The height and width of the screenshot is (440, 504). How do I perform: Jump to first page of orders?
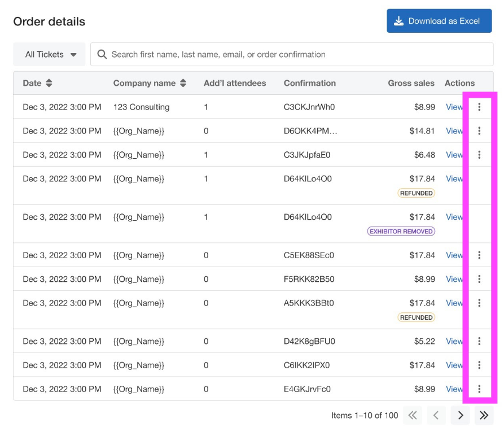coord(413,415)
